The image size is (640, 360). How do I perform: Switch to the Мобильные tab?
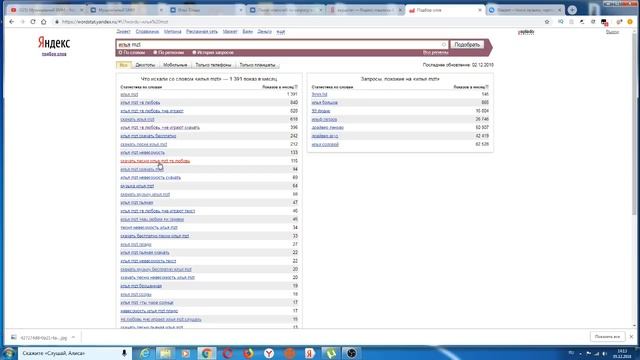click(175, 65)
